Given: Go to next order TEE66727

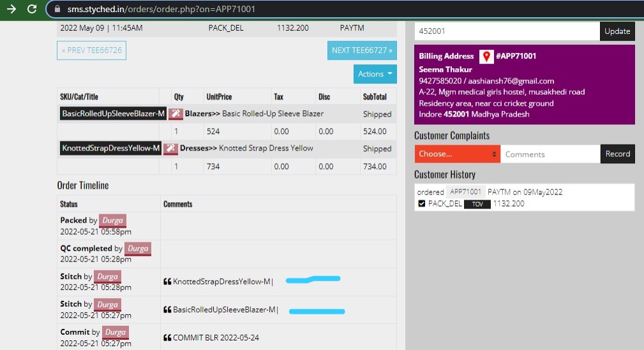Looking at the screenshot, I should click(362, 50).
